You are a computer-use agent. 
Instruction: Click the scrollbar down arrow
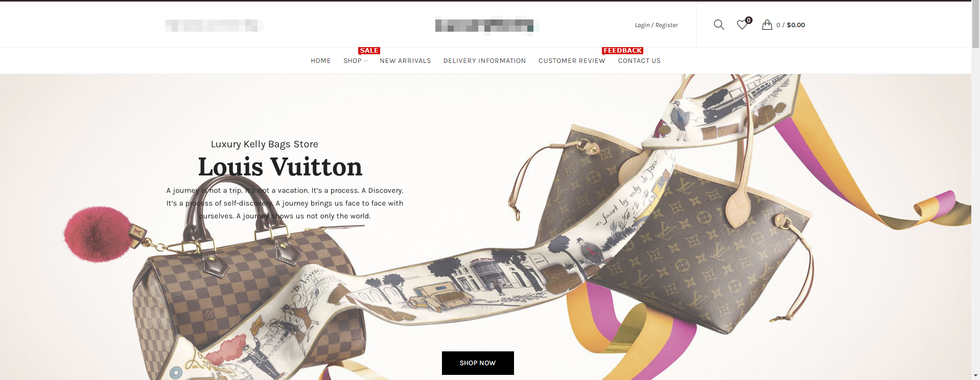(975, 376)
